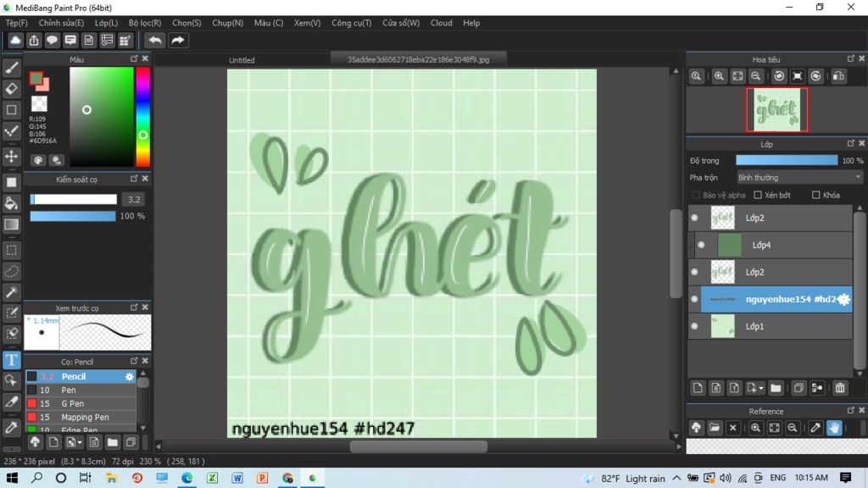Screen dimensions: 868x488
Task: Zoom out in the Navigator panel
Action: coord(755,76)
